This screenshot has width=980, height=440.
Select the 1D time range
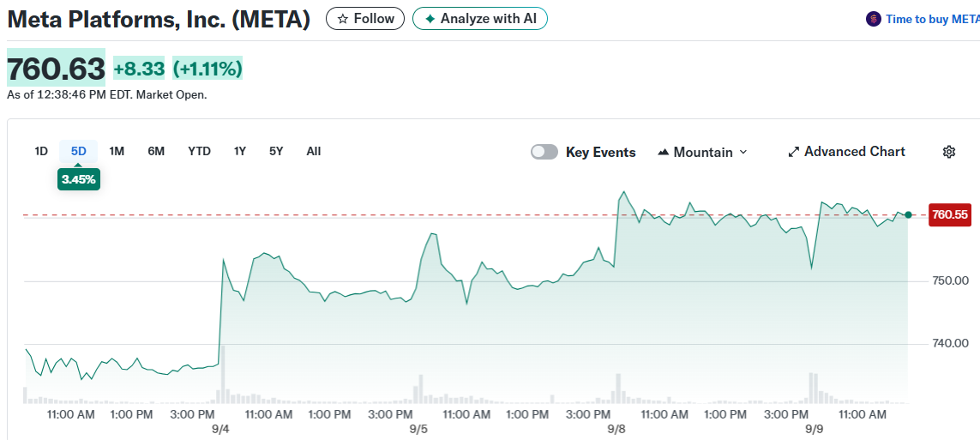[41, 151]
